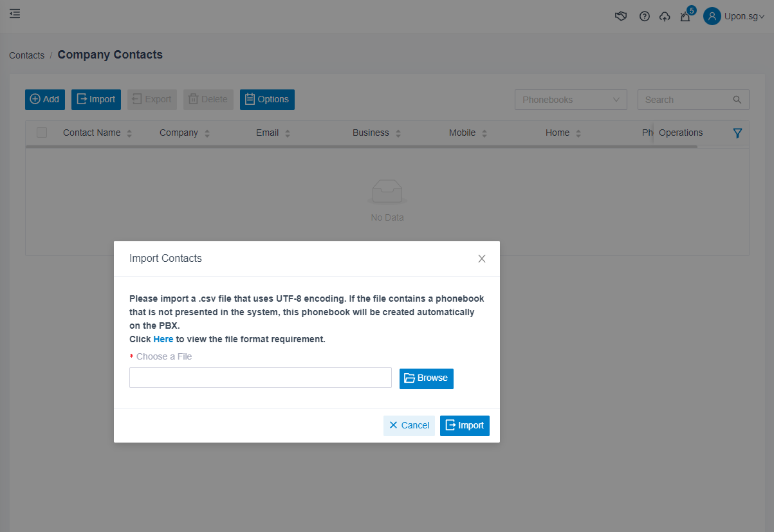
Task: Focus the Choose a File input
Action: (260, 378)
